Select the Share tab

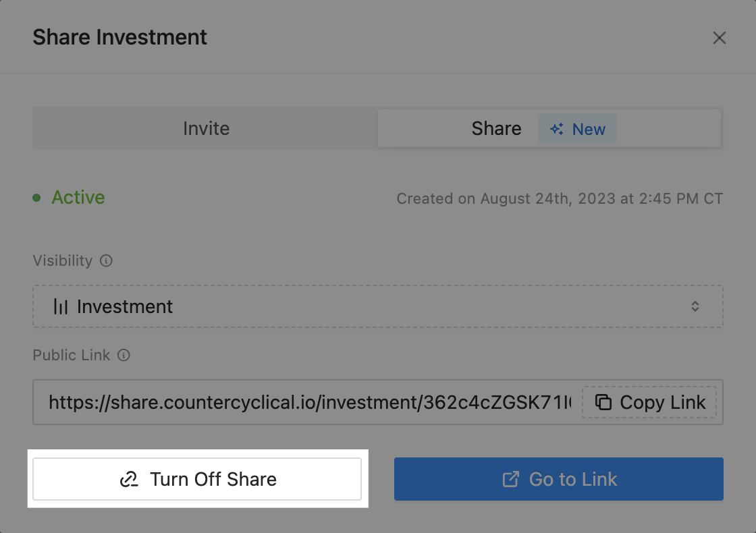496,129
